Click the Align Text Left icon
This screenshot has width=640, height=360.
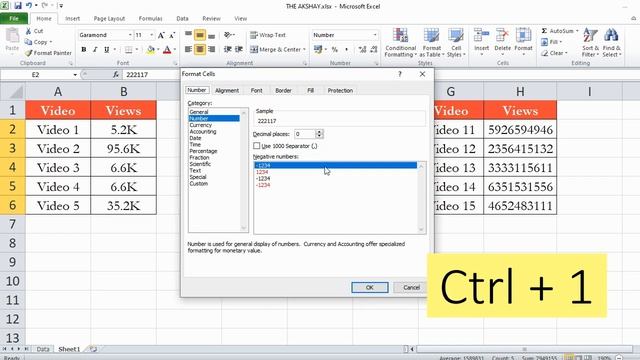point(188,49)
